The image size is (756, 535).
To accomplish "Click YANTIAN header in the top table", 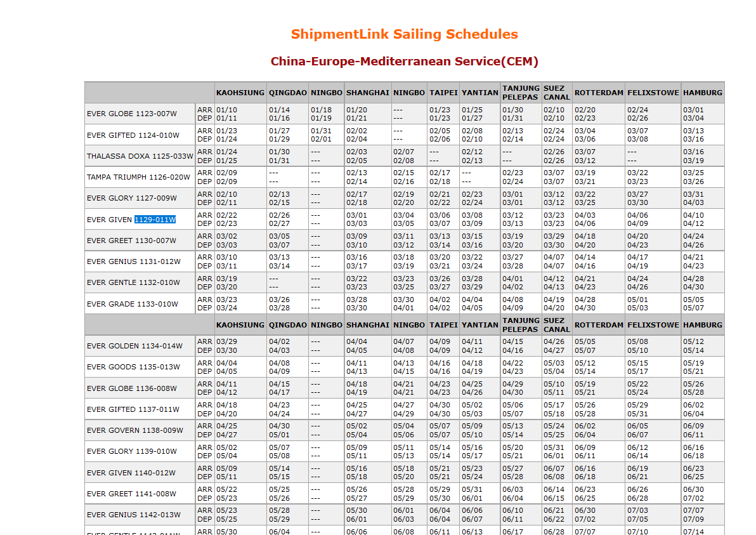I will (x=479, y=93).
